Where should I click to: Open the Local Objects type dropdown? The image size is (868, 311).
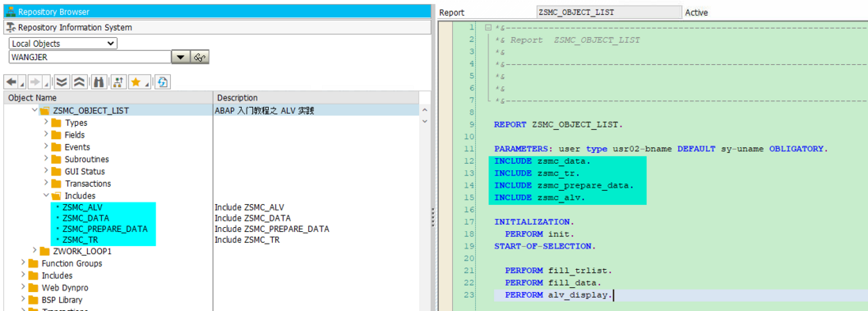pos(63,44)
